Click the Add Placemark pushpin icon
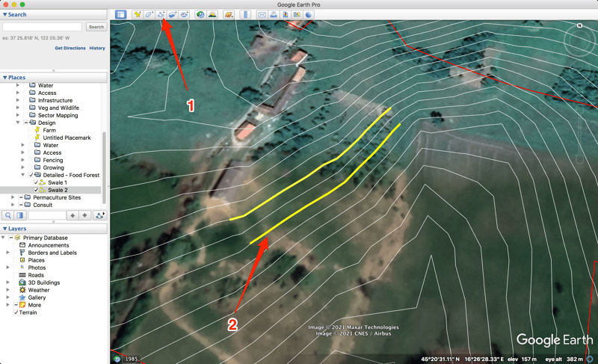This screenshot has width=598, height=364. coord(137,14)
